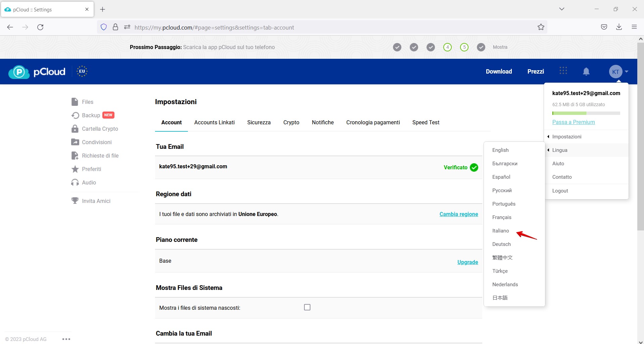Click the storage usage progress bar
This screenshot has width=644, height=344.
pos(586,113)
